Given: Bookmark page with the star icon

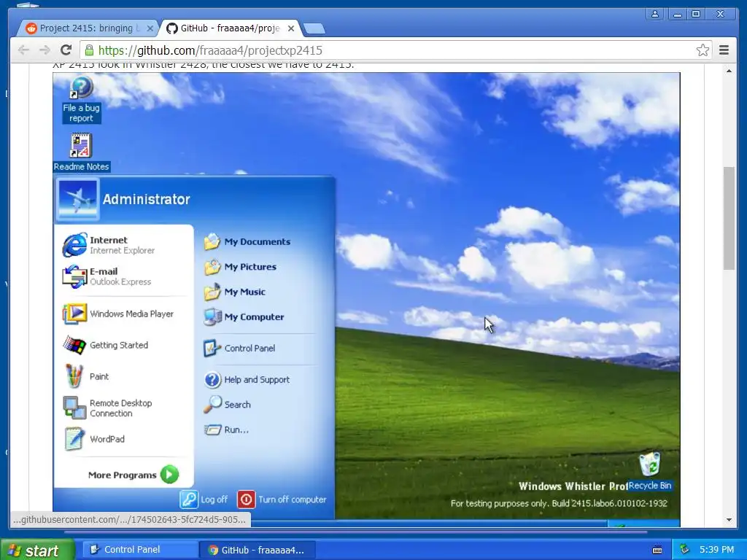Looking at the screenshot, I should [703, 50].
